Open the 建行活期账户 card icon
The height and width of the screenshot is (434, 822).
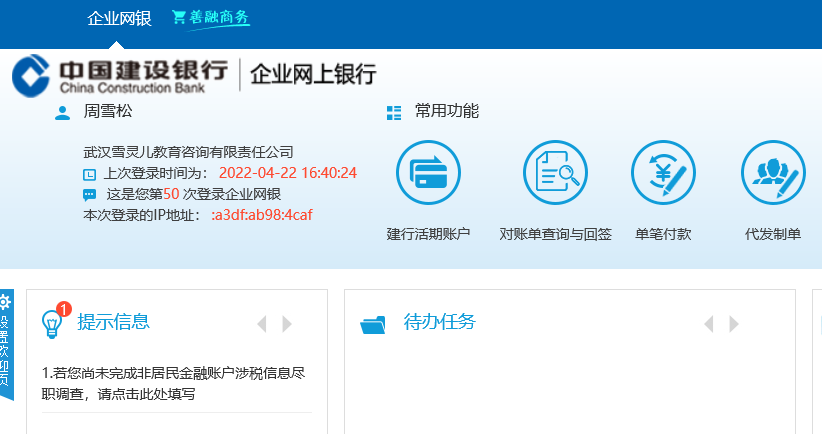tap(428, 172)
